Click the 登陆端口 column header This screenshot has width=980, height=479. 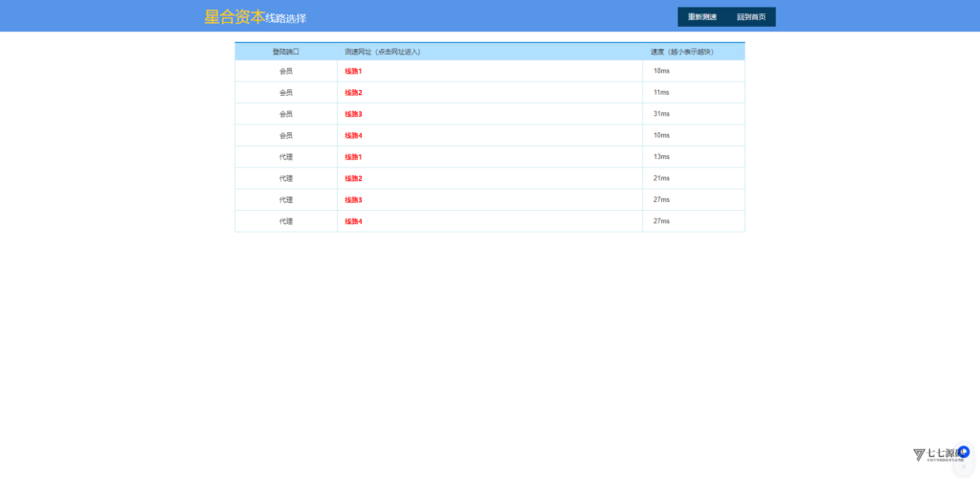[x=285, y=52]
